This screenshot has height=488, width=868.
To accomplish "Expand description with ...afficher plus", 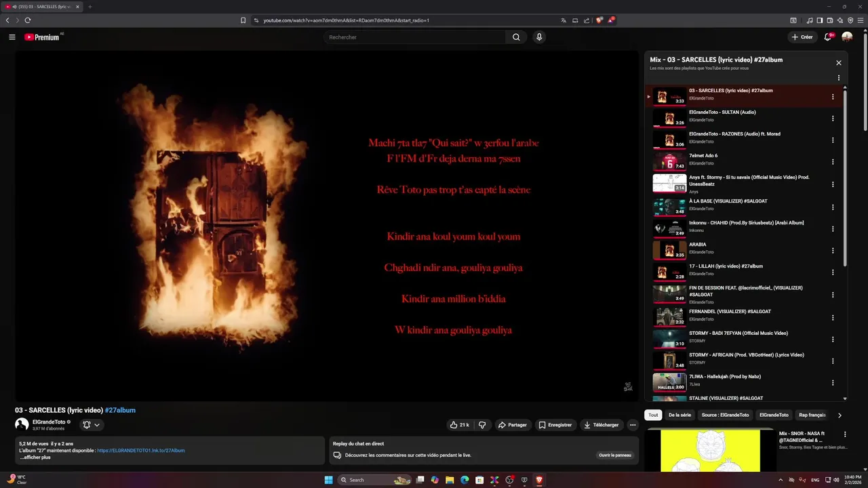I will click(35, 457).
